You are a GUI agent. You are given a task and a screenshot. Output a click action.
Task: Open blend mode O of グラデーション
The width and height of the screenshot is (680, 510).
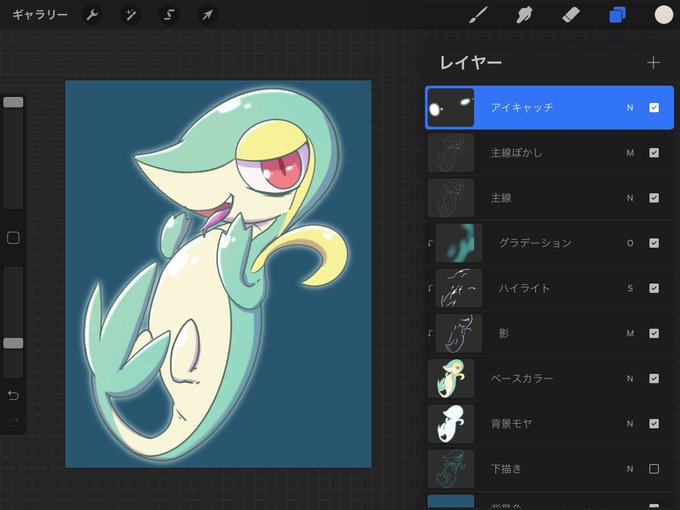(x=630, y=243)
